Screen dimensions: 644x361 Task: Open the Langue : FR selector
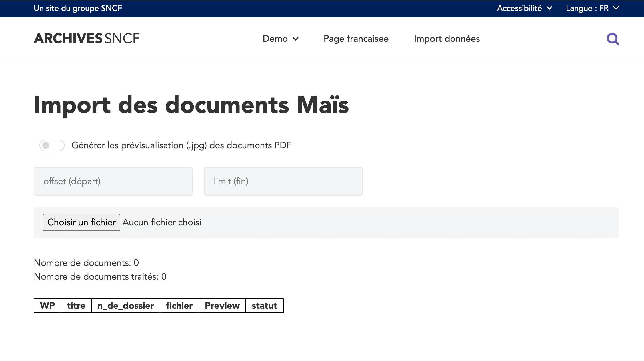[x=592, y=8]
